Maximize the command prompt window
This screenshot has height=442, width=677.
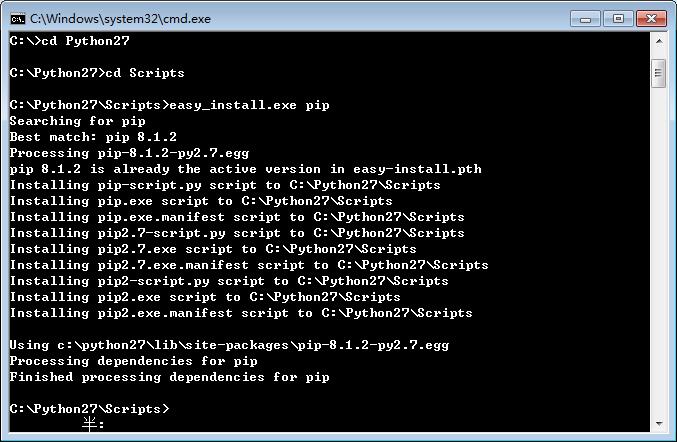pyautogui.click(x=618, y=19)
